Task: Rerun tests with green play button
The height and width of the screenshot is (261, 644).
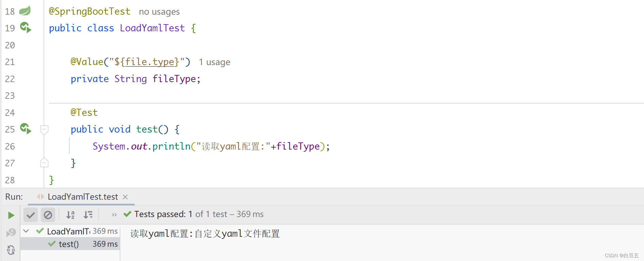Action: (x=11, y=215)
